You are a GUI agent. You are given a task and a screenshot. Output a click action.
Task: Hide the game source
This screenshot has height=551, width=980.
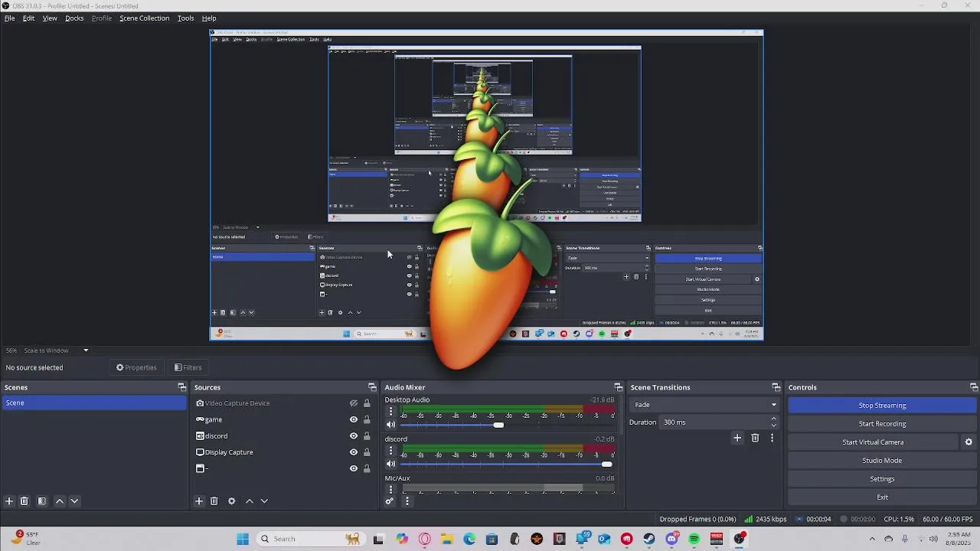pyautogui.click(x=354, y=419)
